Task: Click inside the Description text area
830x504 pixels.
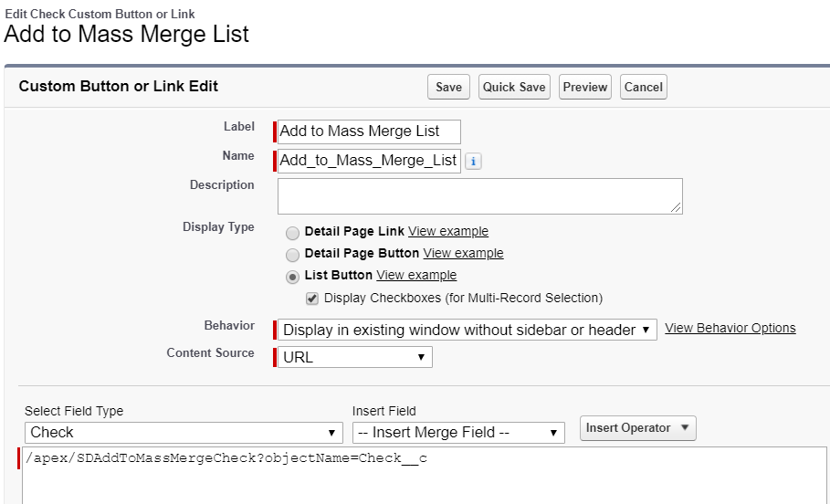Action: click(x=480, y=196)
